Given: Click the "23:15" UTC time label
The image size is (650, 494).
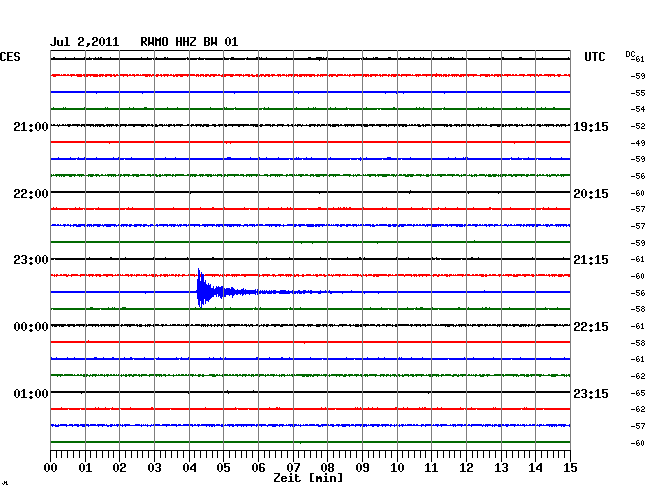Looking at the screenshot, I should (591, 393).
